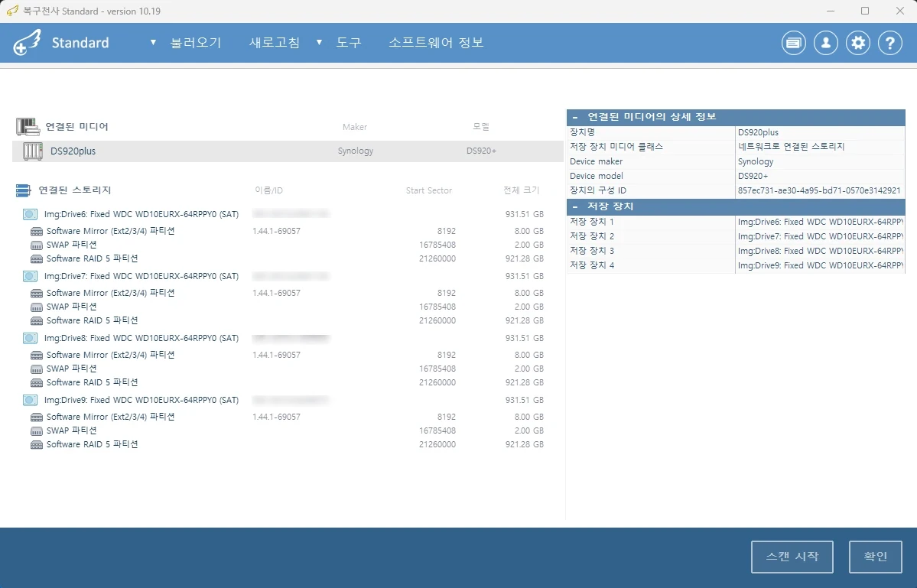Click the 전체 크기 column header

tap(521, 190)
